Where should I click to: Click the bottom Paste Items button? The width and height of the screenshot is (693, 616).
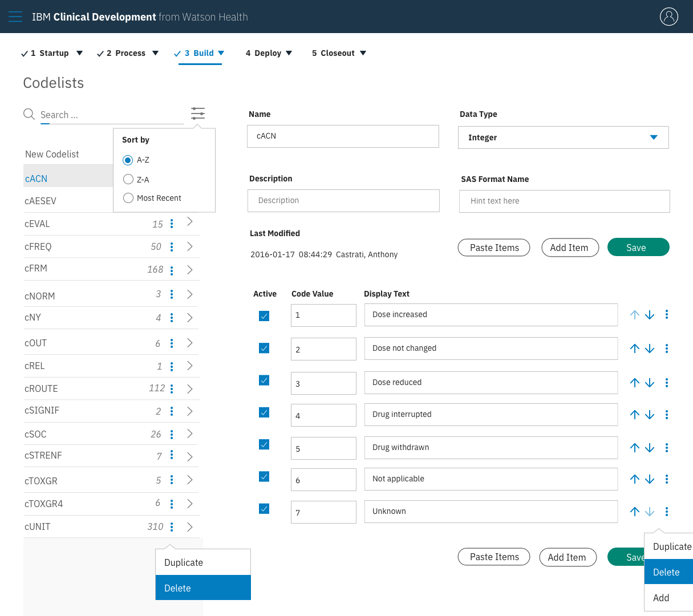coord(494,557)
